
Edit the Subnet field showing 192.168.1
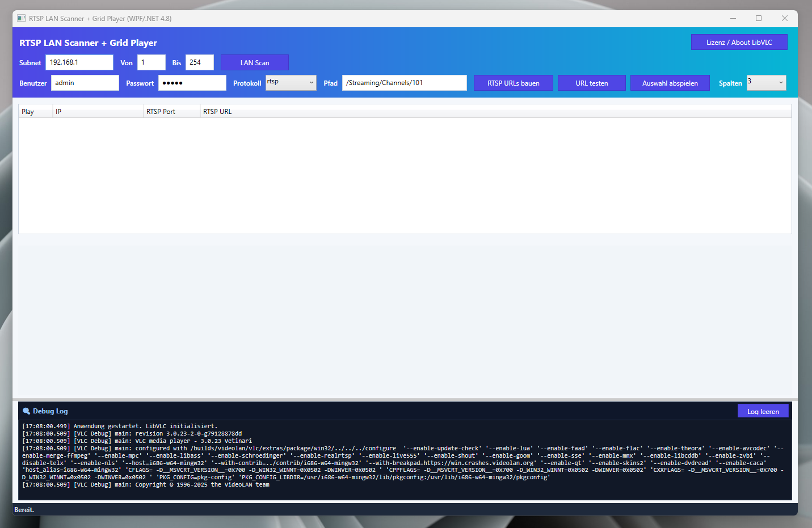click(x=79, y=62)
